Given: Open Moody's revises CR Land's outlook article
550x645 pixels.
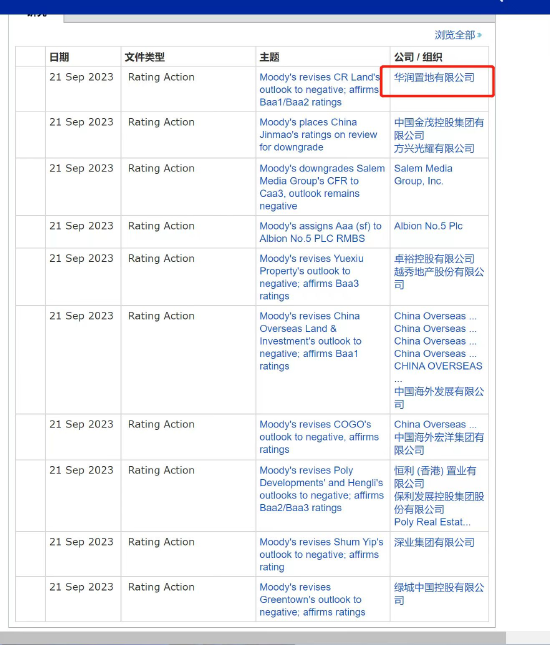Looking at the screenshot, I should (x=319, y=90).
